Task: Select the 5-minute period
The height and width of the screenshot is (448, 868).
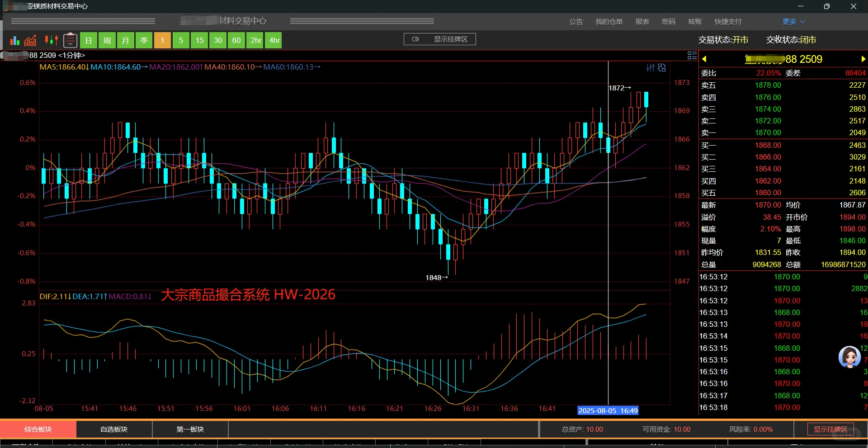Action: tap(181, 40)
